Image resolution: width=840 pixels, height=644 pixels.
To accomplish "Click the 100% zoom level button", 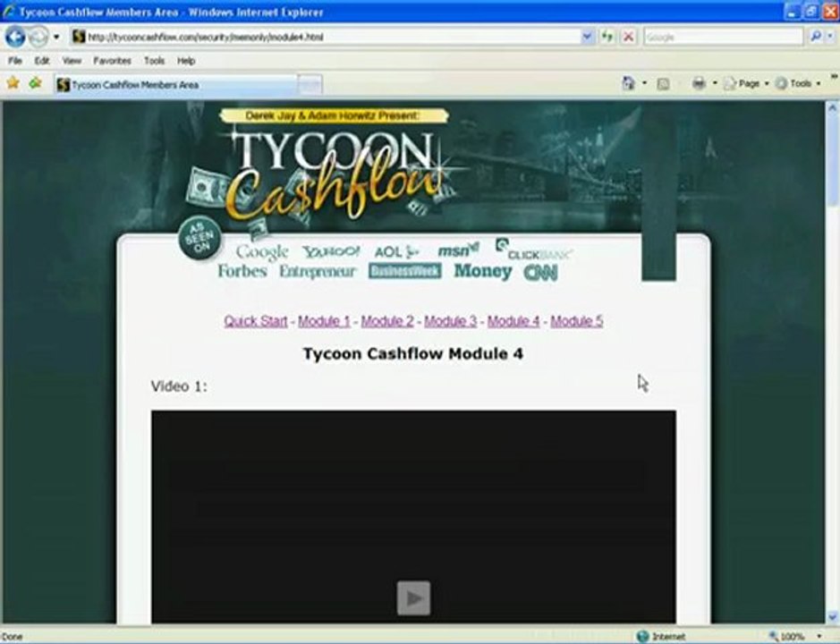I will tap(787, 636).
